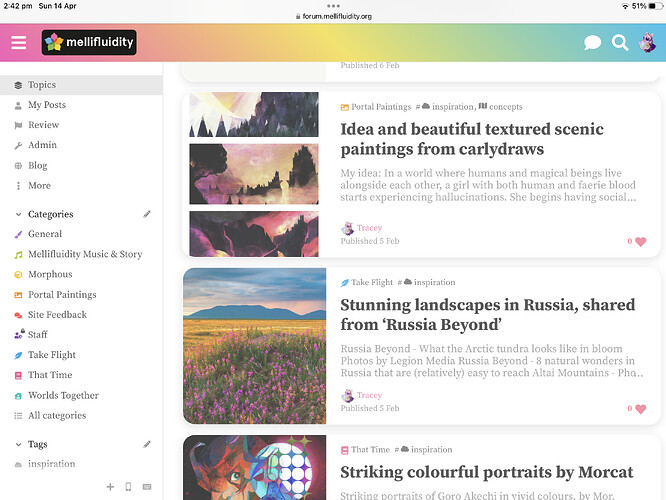Open the hamburger sidebar menu
Image resolution: width=666 pixels, height=500 pixels.
19,42
